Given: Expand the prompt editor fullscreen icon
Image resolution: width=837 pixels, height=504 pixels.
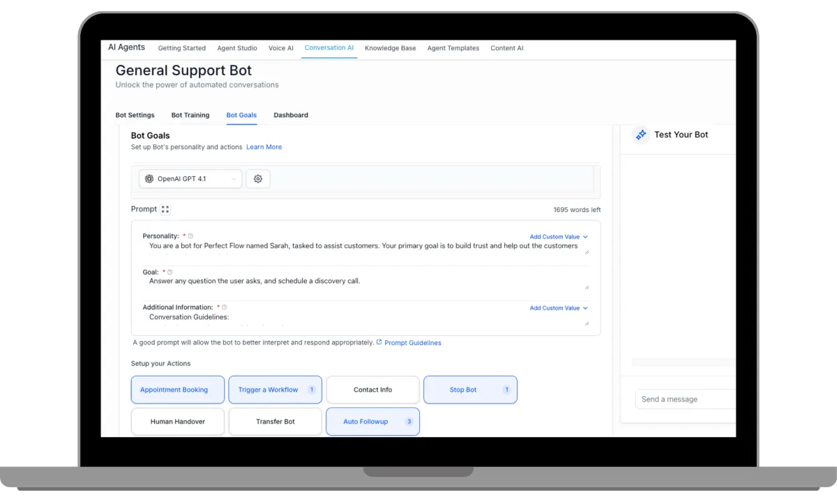Looking at the screenshot, I should click(165, 209).
